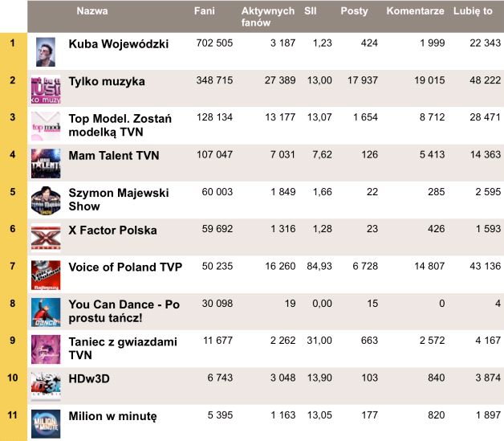This screenshot has width=504, height=441.
Task: Click the Milion w minutę logo
Action: coord(45,423)
